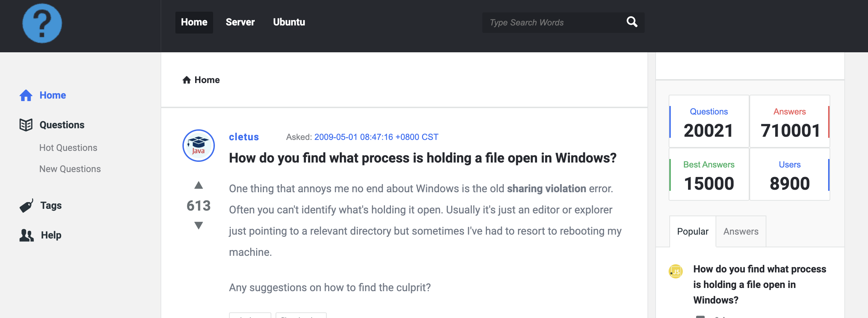Viewport: 868px width, 318px height.
Task: Click the JS avatar in Popular list
Action: (x=676, y=271)
